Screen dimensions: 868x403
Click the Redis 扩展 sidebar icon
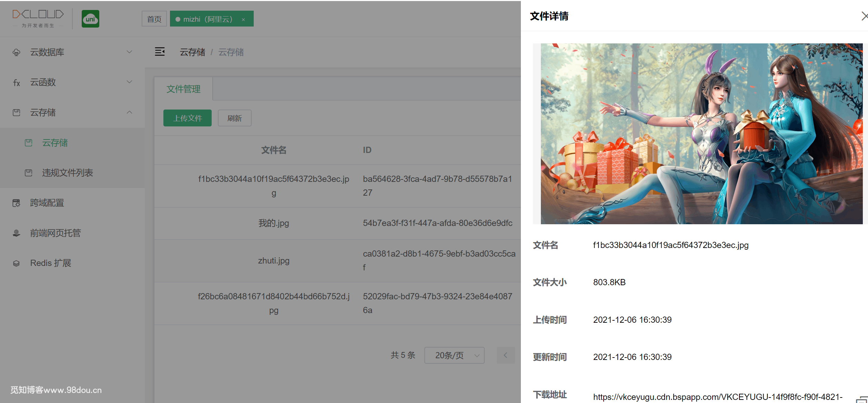(x=16, y=263)
